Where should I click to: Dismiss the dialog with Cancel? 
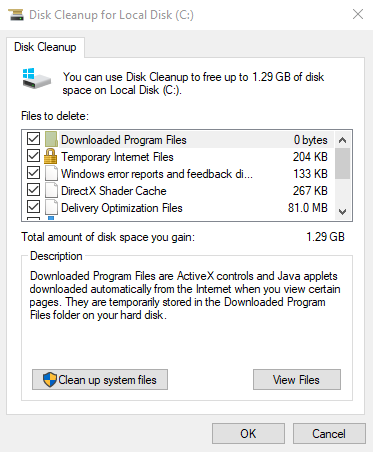329,433
